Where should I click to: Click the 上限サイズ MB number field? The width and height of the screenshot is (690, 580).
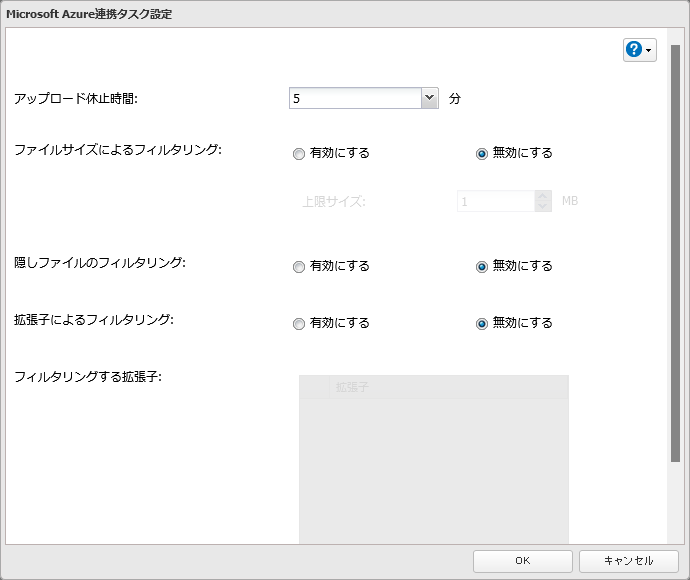coord(496,201)
